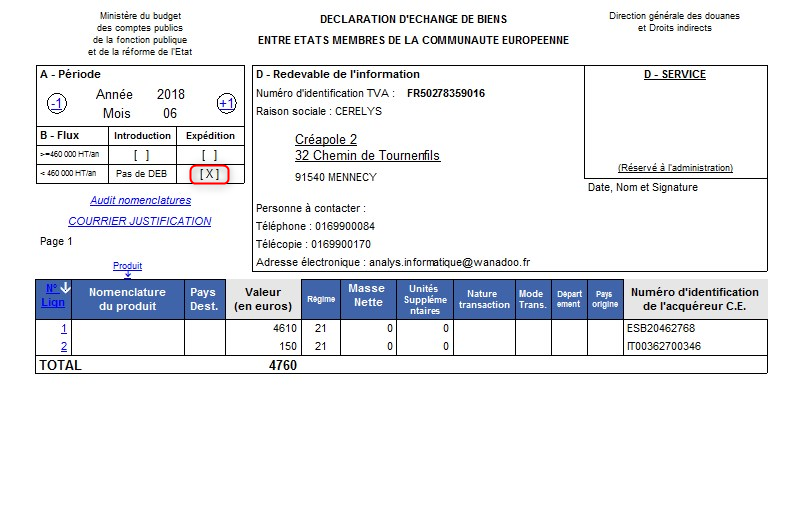788x520 pixels.
Task: Follow the Produit link above the table
Action: [x=127, y=266]
